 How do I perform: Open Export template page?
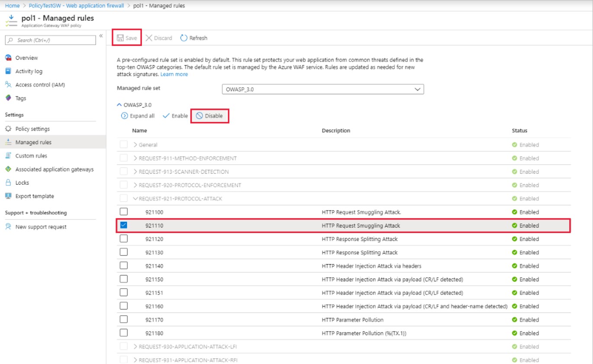(35, 196)
